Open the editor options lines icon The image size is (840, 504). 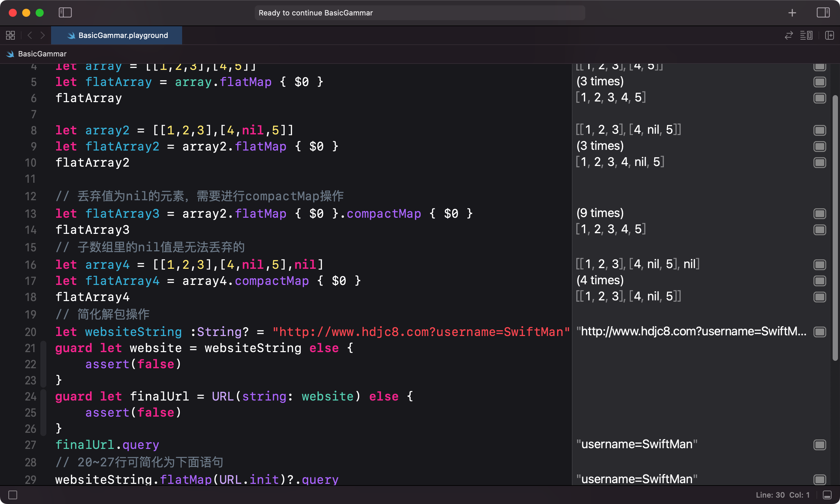(x=806, y=35)
